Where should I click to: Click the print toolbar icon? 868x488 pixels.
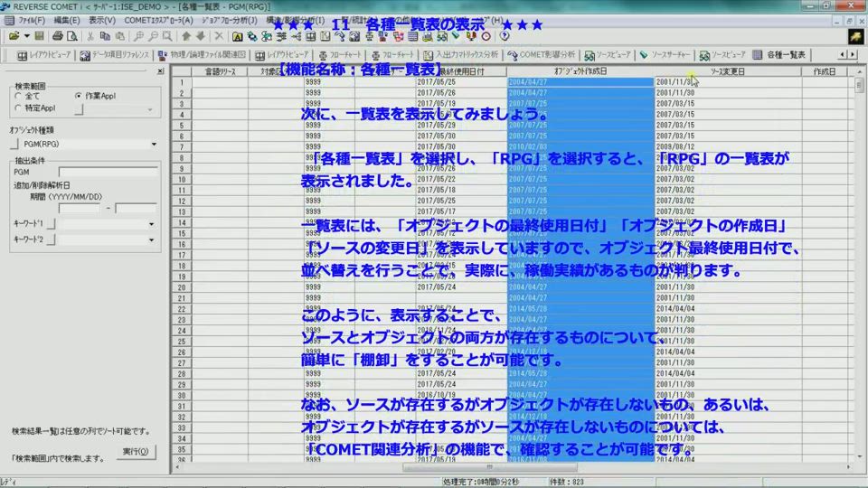pyautogui.click(x=58, y=36)
